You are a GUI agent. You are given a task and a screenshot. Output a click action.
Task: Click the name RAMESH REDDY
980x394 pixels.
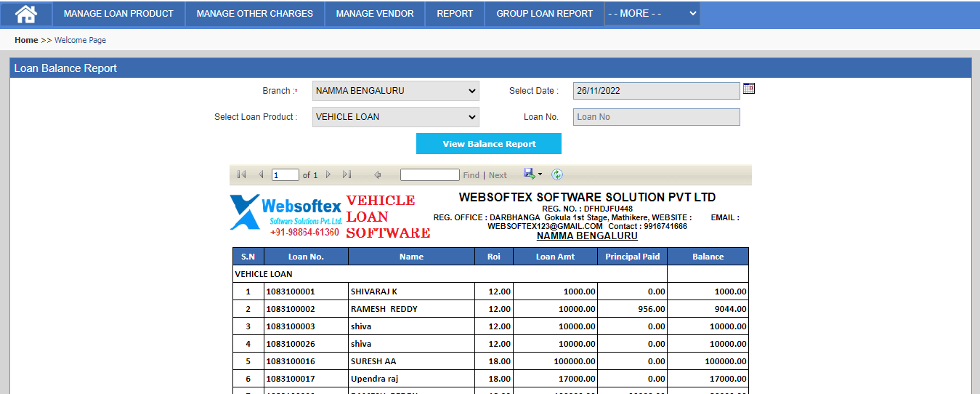point(384,309)
